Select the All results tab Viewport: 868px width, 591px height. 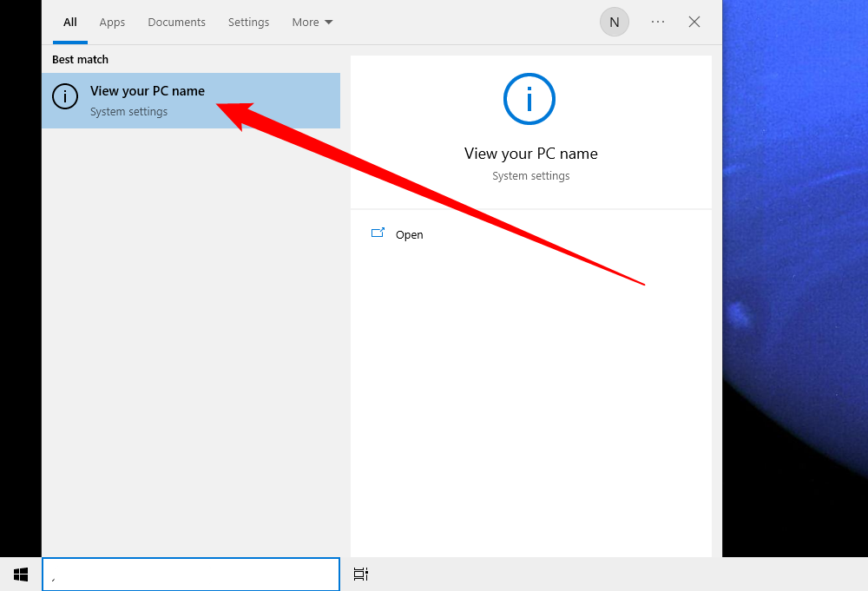point(69,22)
